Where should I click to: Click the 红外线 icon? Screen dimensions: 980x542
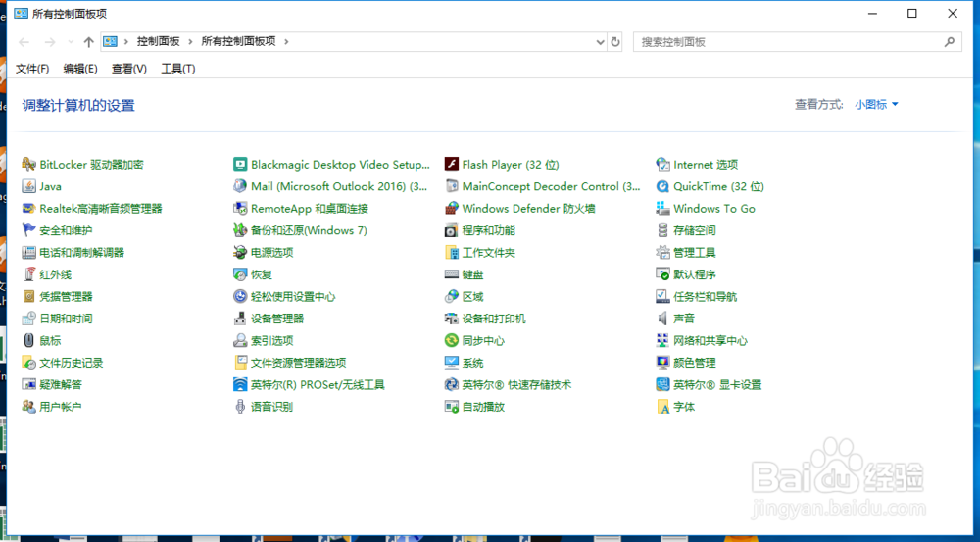tap(28, 274)
